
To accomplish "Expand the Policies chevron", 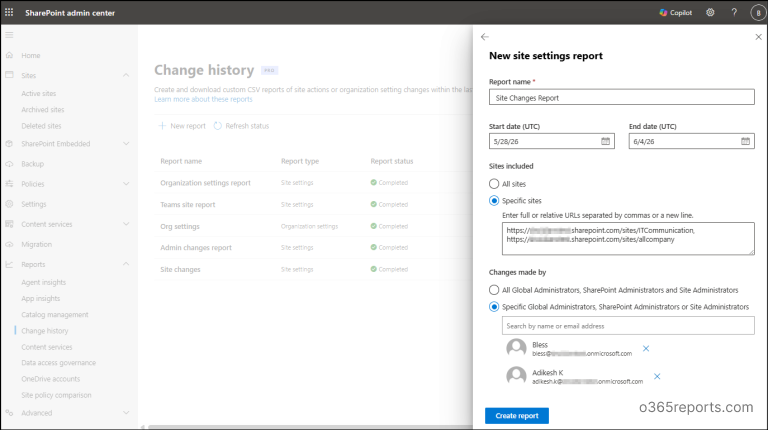I will point(126,184).
